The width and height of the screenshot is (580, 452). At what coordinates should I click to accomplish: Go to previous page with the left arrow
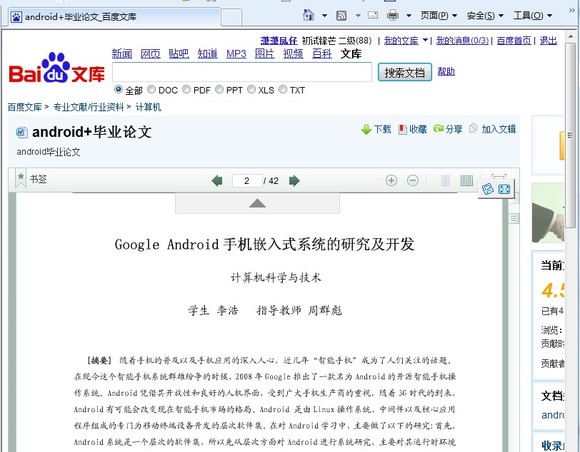pyautogui.click(x=217, y=181)
